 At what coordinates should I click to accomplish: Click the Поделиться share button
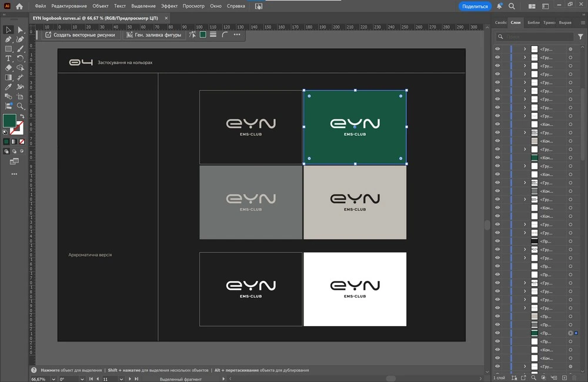(x=475, y=6)
